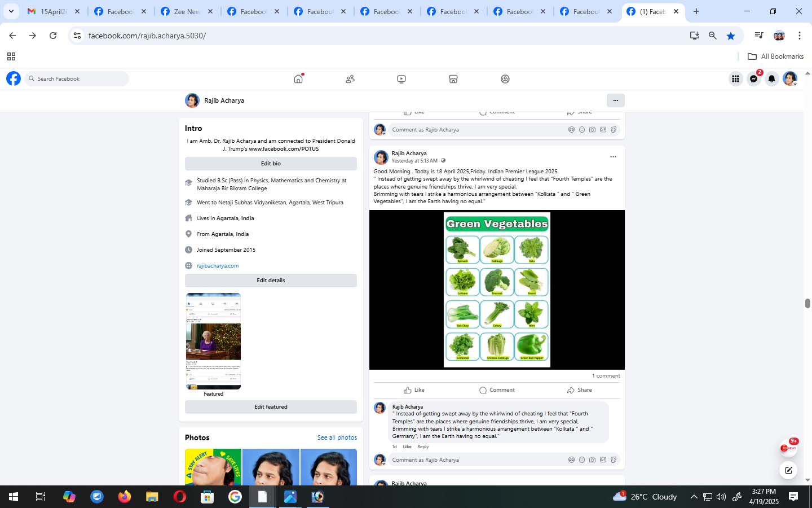The image size is (812, 508).
Task: Click the camera icon in lower comment box
Action: pyautogui.click(x=592, y=460)
